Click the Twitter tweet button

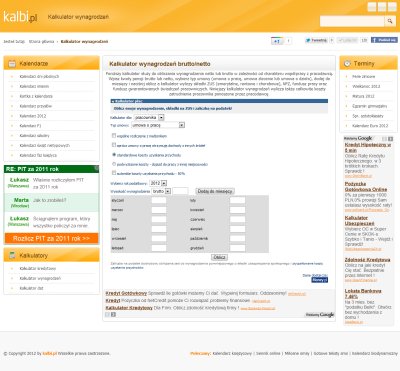[316, 40]
